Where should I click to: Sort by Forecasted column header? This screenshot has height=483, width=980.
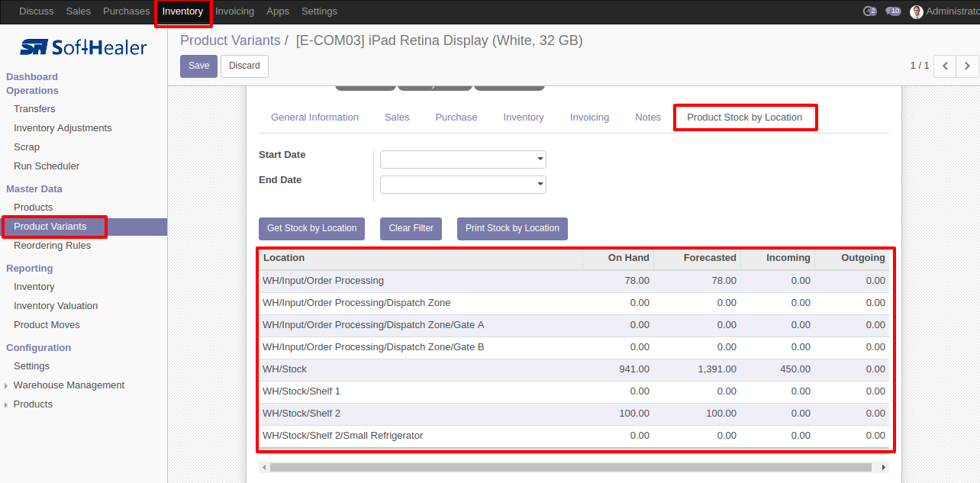point(697,259)
